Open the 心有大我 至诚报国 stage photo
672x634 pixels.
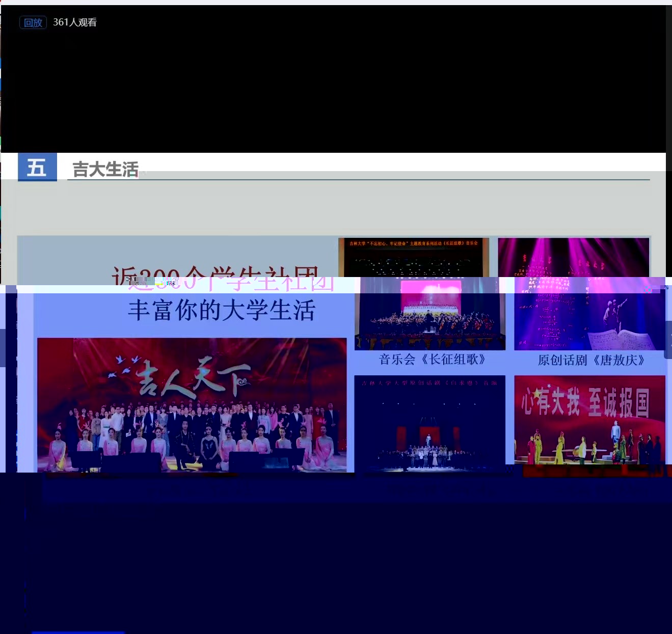[x=589, y=420]
